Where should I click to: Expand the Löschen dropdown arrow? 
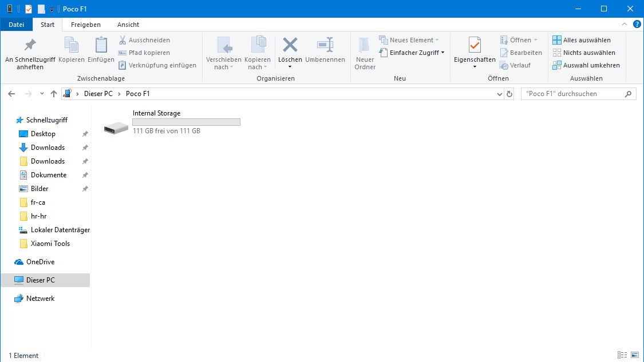click(x=290, y=67)
